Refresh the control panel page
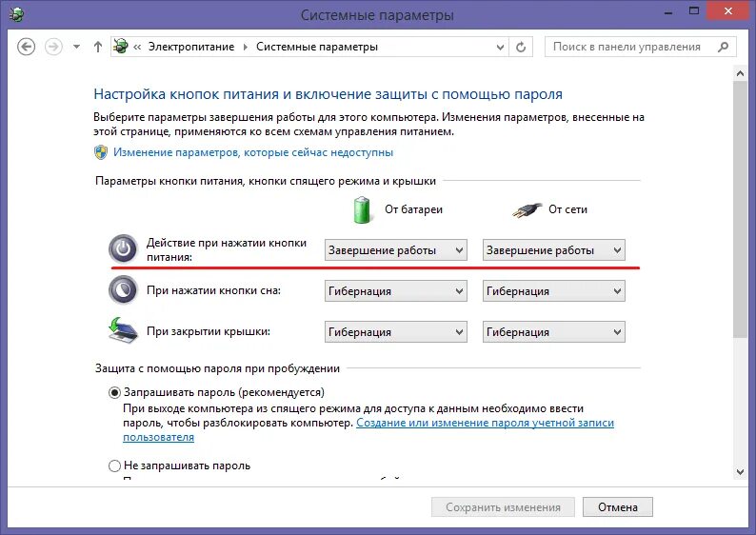This screenshot has width=756, height=535. tap(521, 47)
